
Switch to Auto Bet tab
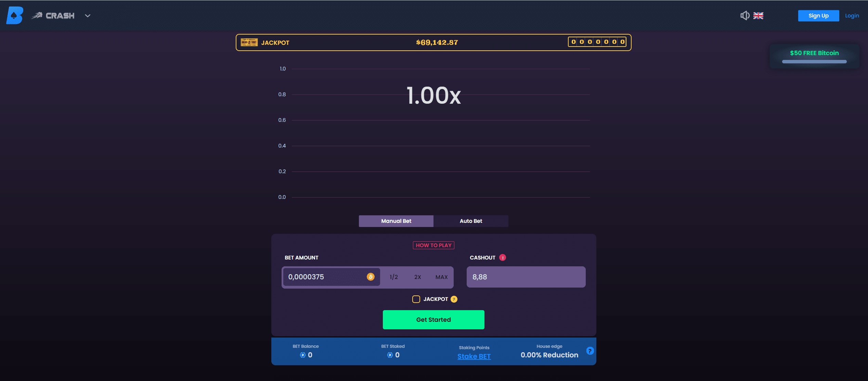click(x=470, y=220)
